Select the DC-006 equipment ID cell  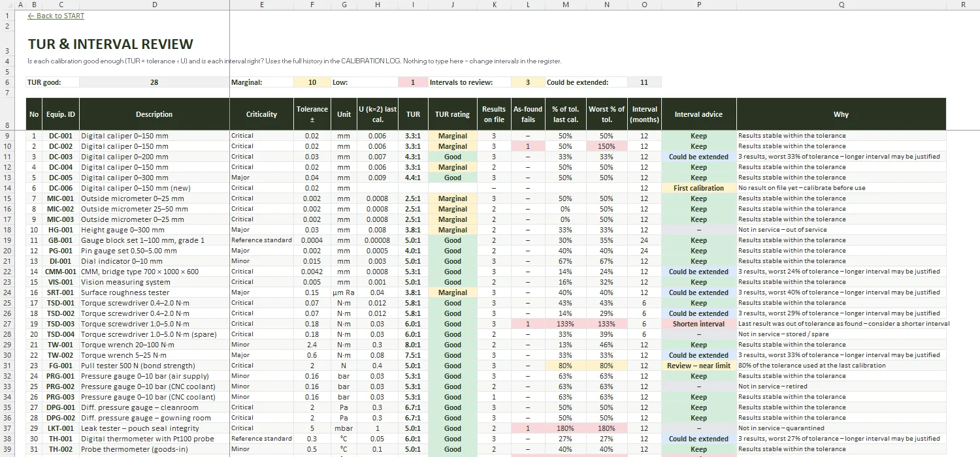(61, 188)
